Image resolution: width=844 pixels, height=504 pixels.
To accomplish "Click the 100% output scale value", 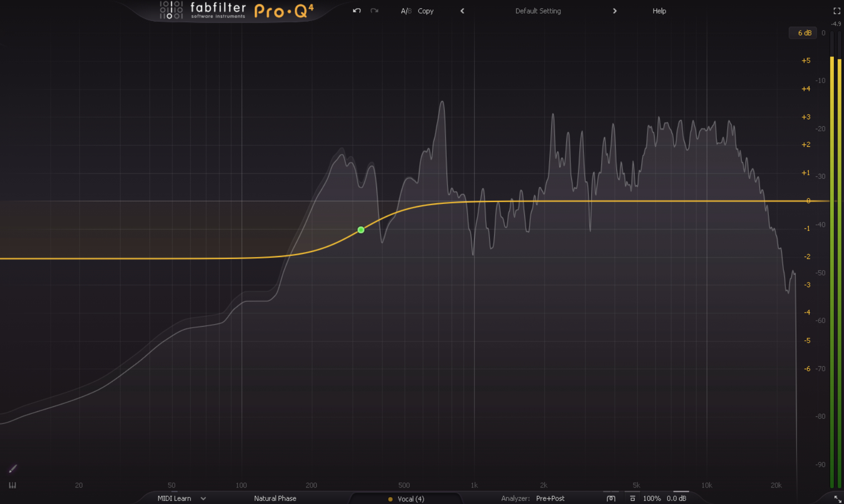I will (x=652, y=498).
